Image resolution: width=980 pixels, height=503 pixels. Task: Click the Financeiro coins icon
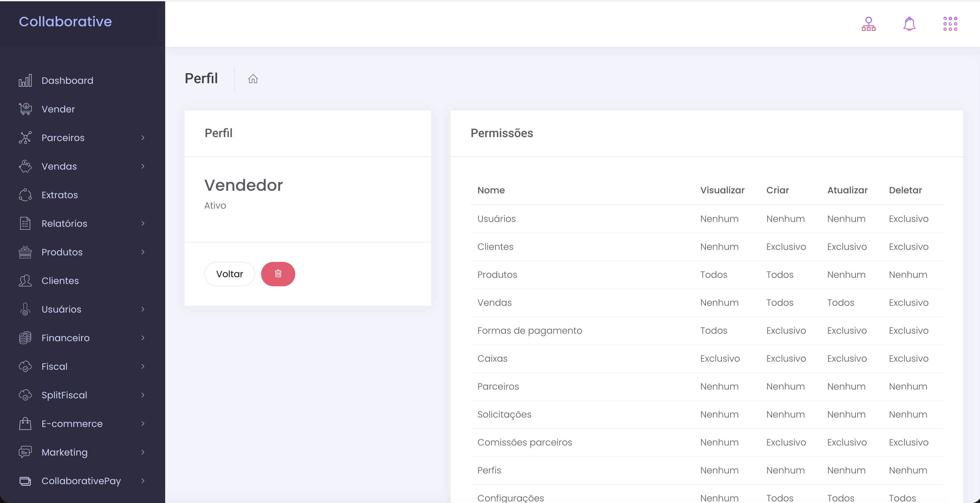[25, 338]
